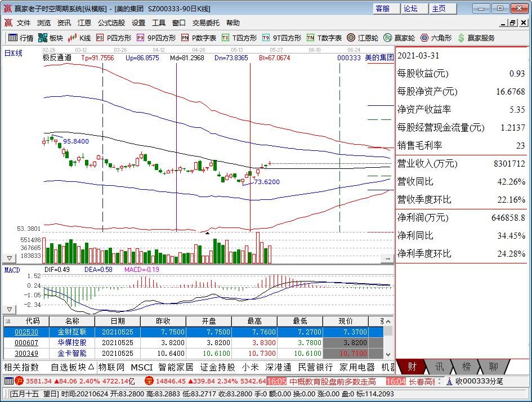
Task: Select the 华媒控股 stock name cell
Action: tap(72, 343)
